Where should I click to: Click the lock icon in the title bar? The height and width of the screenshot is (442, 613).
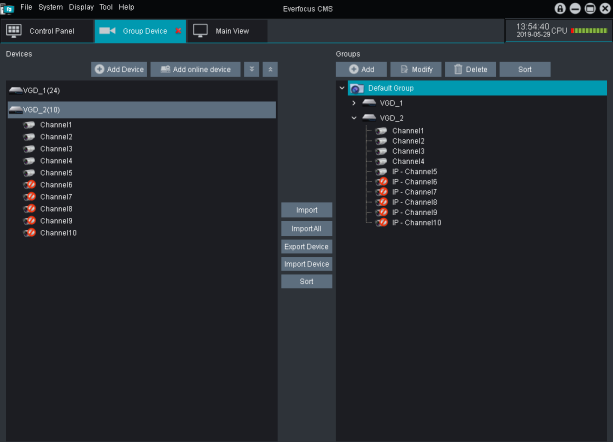pos(560,8)
